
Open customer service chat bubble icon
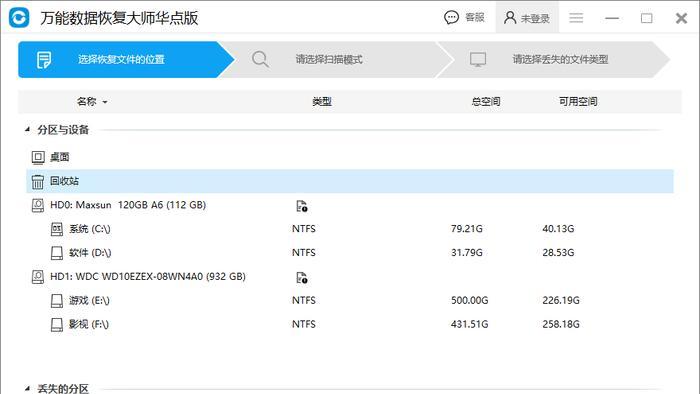[451, 17]
